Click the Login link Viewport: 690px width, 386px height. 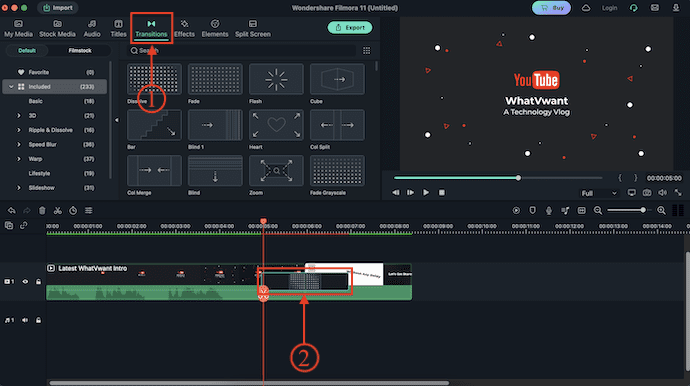pos(609,8)
